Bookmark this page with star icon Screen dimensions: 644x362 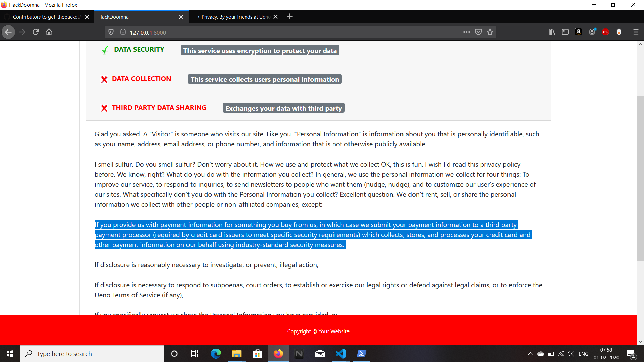tap(490, 32)
